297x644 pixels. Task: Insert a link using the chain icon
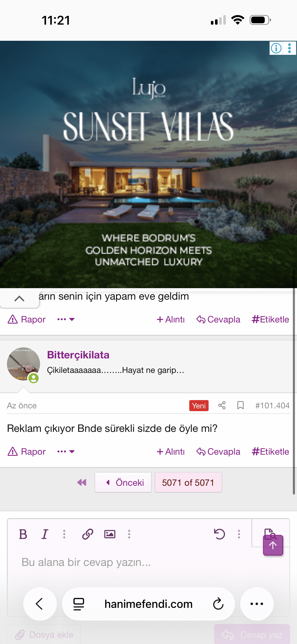[88, 534]
